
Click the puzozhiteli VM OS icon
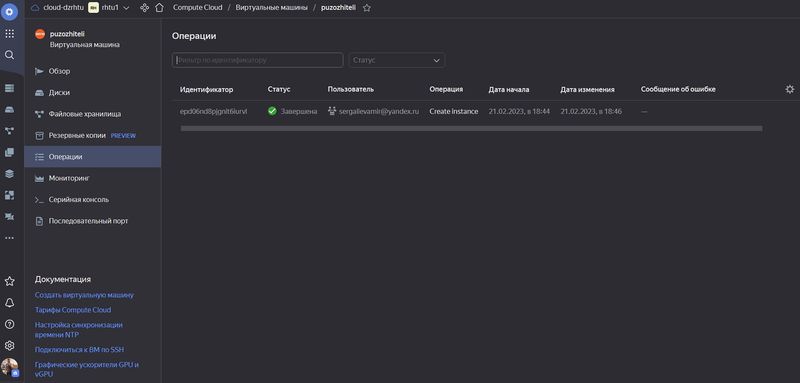40,34
